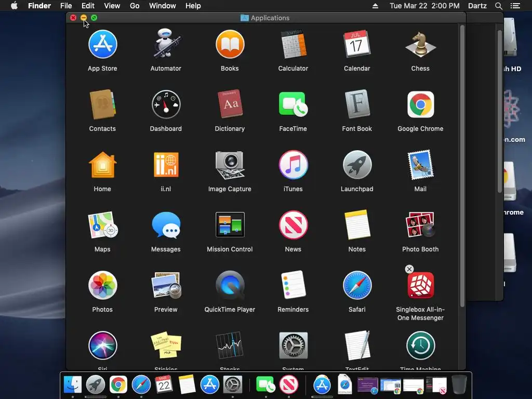Image resolution: width=532 pixels, height=399 pixels.
Task: Select the Font Book application
Action: coord(357,104)
